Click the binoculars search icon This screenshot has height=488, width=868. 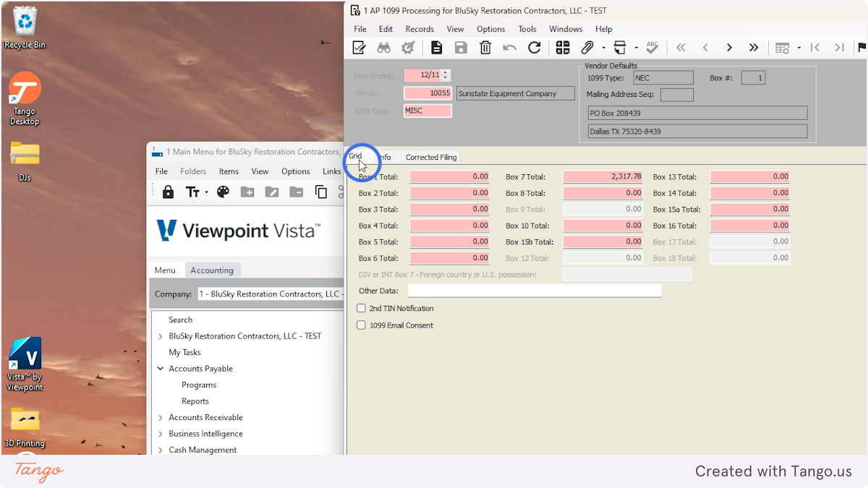(x=383, y=48)
